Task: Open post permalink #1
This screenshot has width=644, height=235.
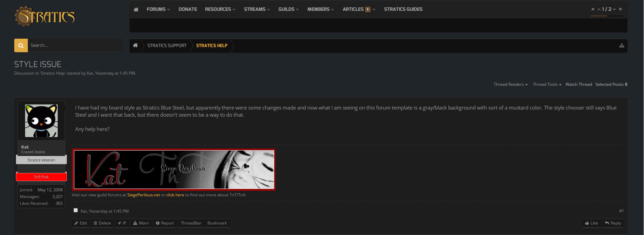Action: coord(621,211)
